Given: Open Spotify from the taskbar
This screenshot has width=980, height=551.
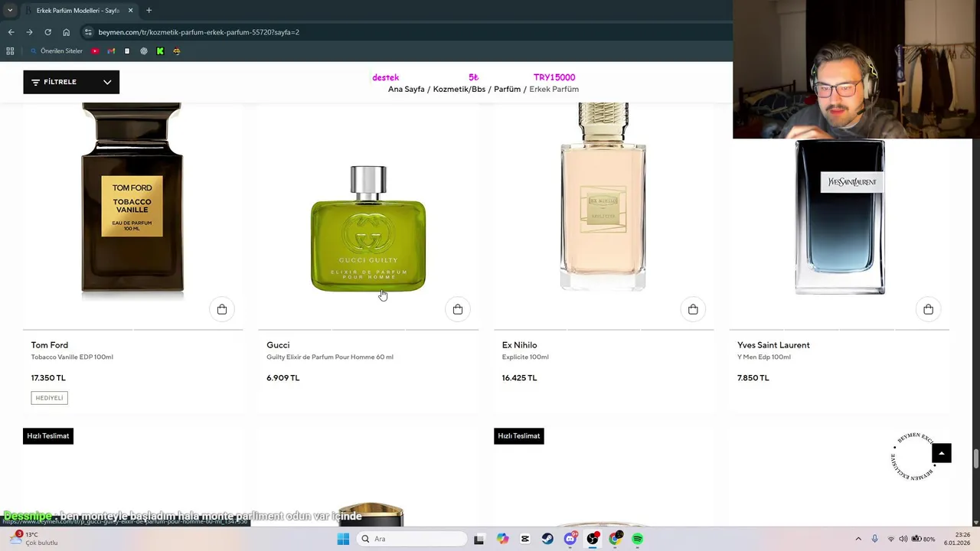Looking at the screenshot, I should point(638,539).
